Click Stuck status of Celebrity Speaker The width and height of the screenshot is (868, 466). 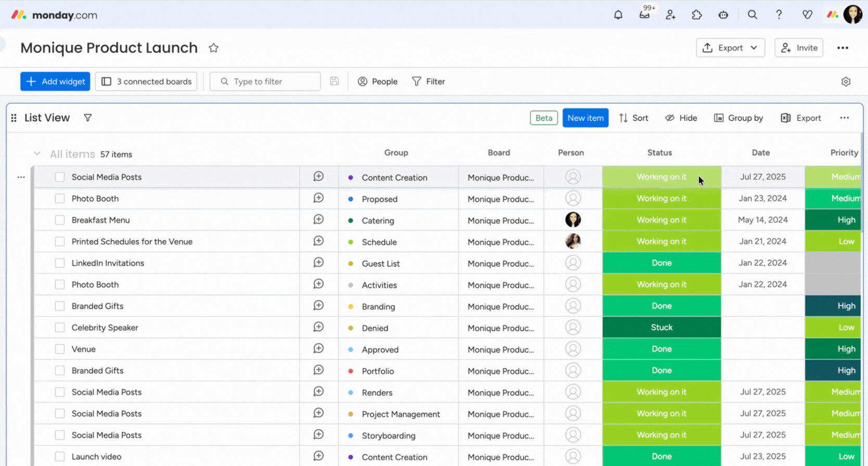(x=661, y=328)
